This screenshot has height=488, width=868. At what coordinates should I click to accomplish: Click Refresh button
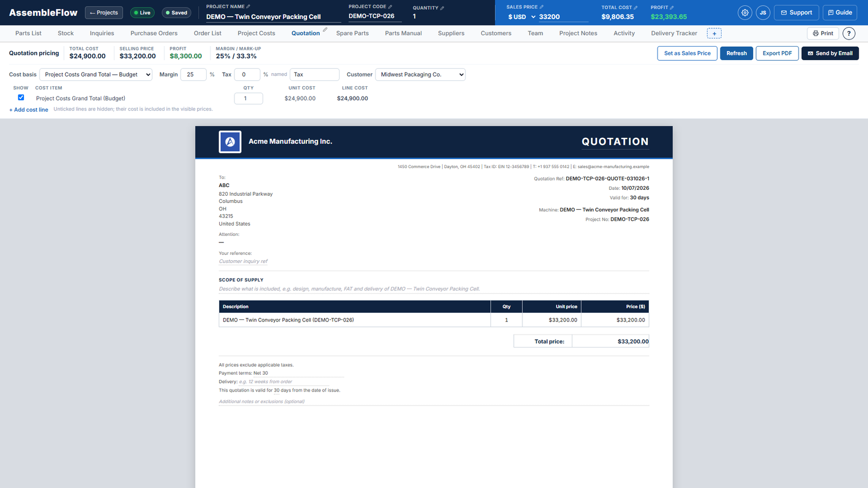pyautogui.click(x=737, y=53)
